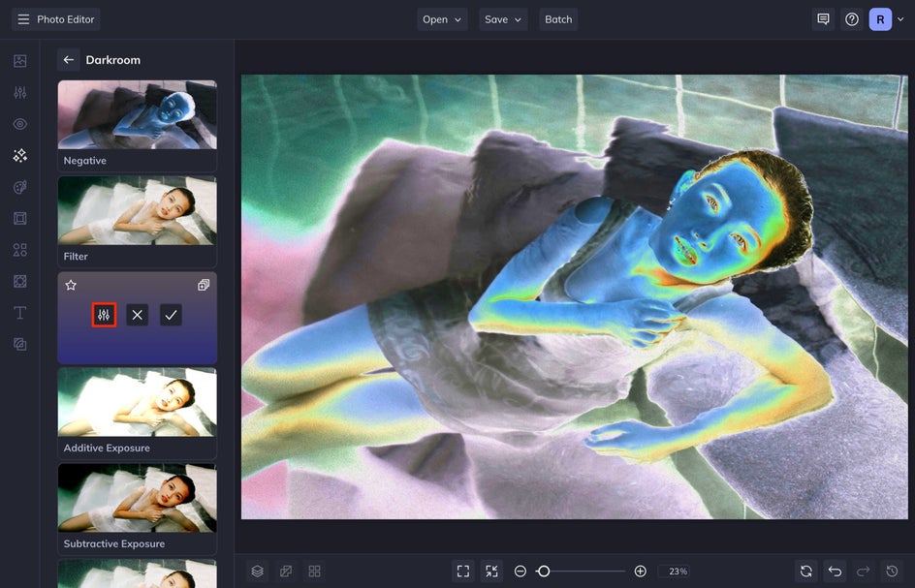This screenshot has height=588, width=915.
Task: Open the effect settings sliders icon
Action: click(104, 315)
